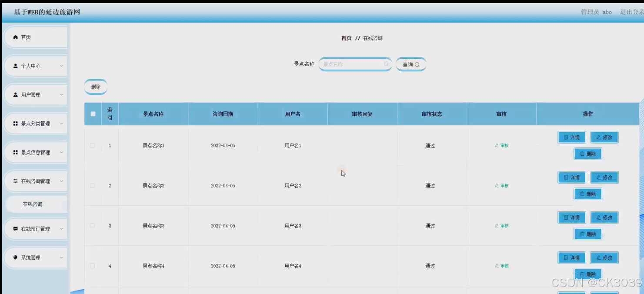Click the row 删除 button for 景点名称4

pyautogui.click(x=588, y=274)
